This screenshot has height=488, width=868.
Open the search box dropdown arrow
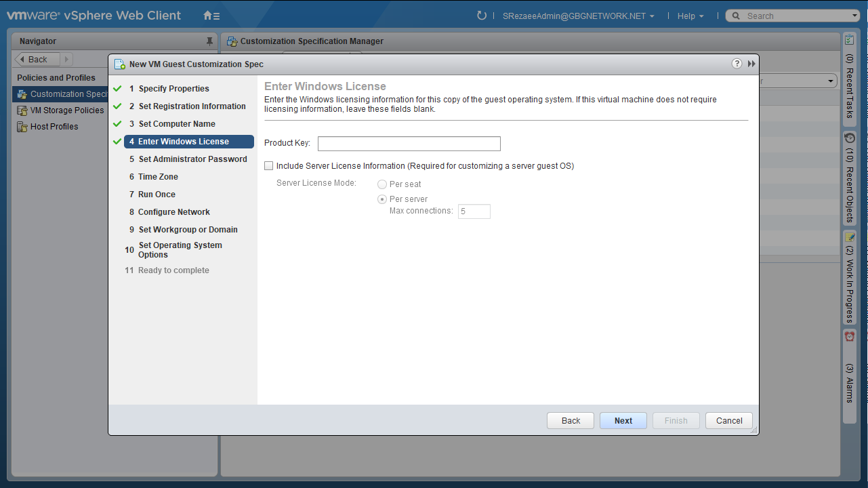coord(854,16)
